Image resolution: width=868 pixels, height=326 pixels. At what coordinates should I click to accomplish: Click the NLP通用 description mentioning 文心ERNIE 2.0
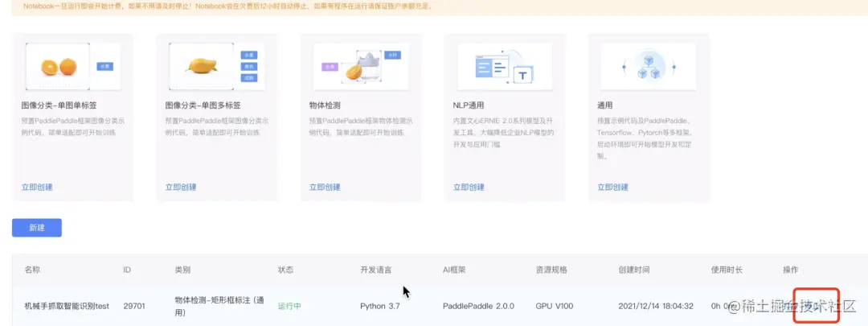pyautogui.click(x=504, y=133)
